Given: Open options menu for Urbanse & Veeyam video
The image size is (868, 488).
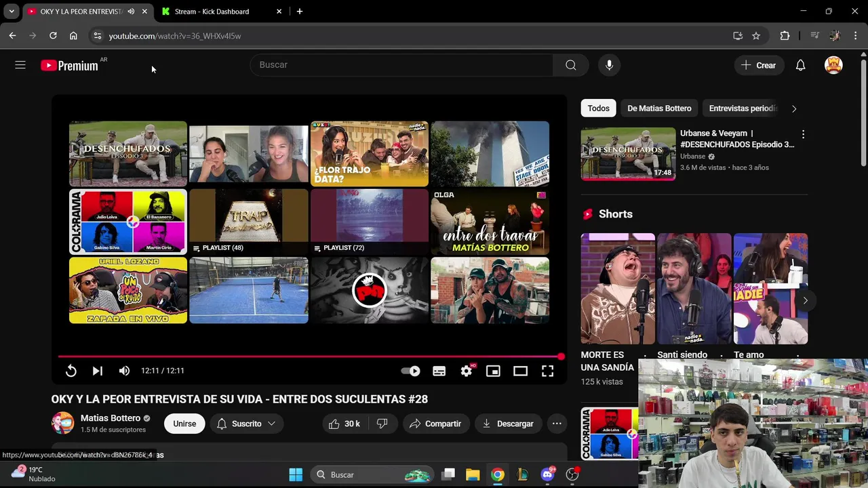Looking at the screenshot, I should click(x=803, y=134).
